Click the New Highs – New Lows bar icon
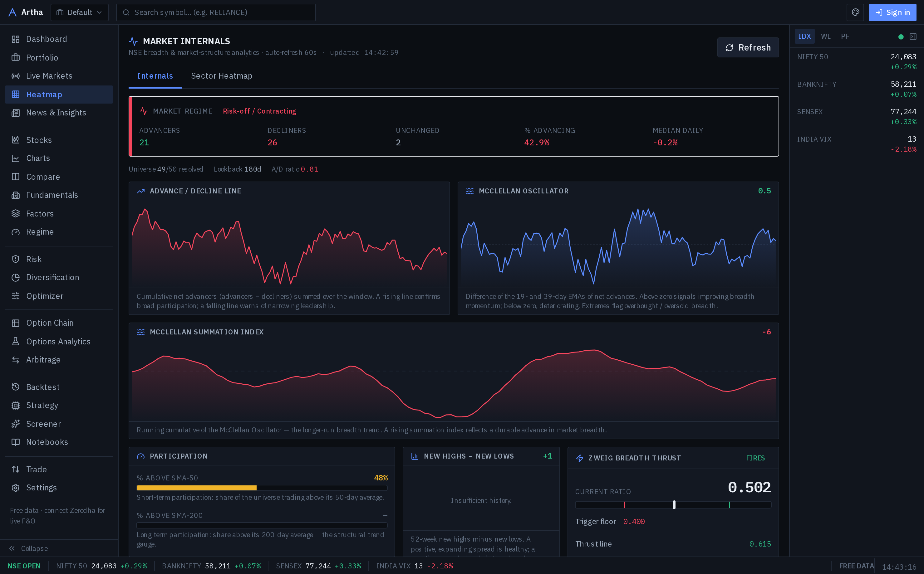The width and height of the screenshot is (924, 574). point(415,456)
